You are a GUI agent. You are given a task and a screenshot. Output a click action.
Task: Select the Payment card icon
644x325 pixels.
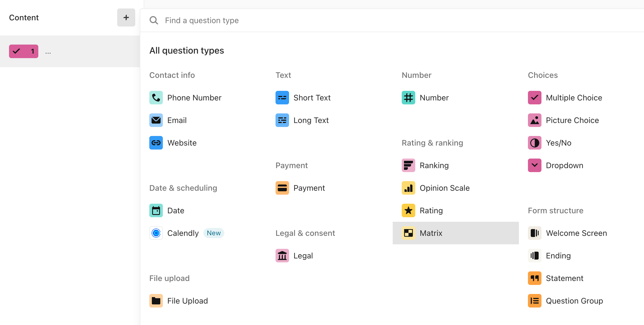(282, 188)
